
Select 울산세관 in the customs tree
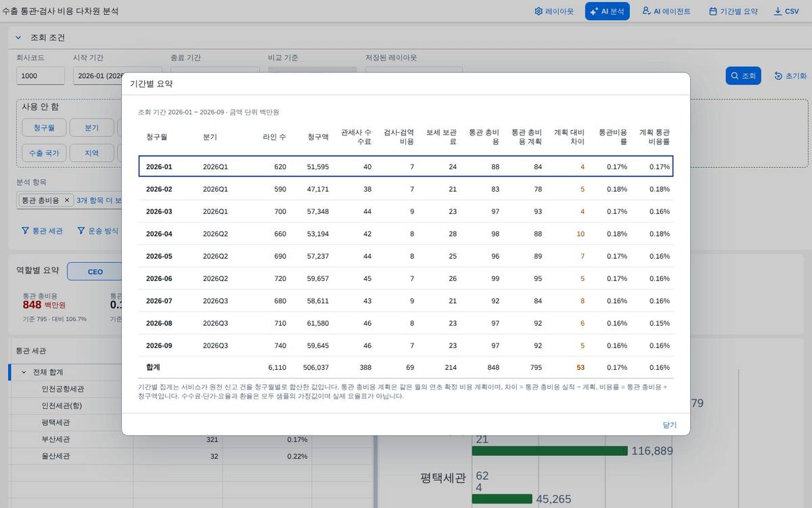[x=55, y=457]
